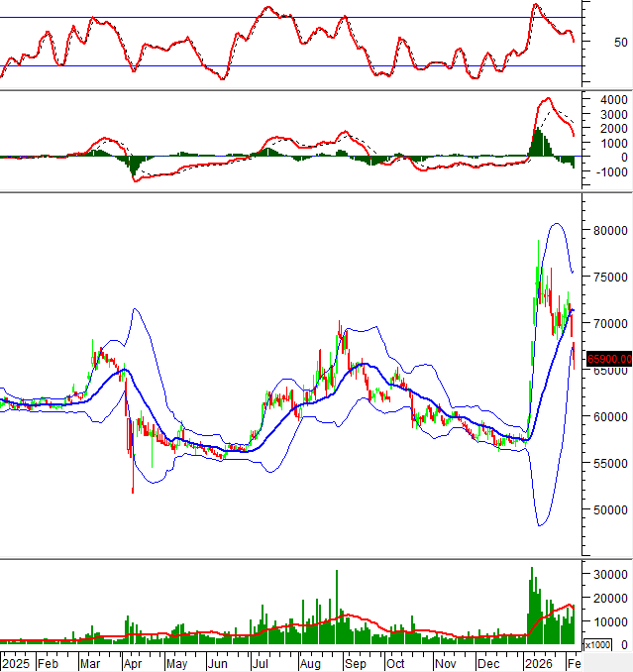Click the upper Bollinger band peak above 80000

pos(556,224)
